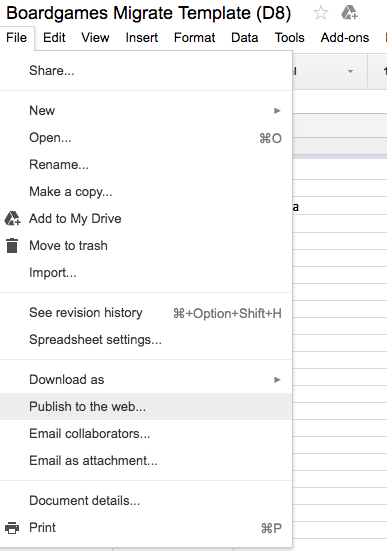Select Open... menu entry

146,138
